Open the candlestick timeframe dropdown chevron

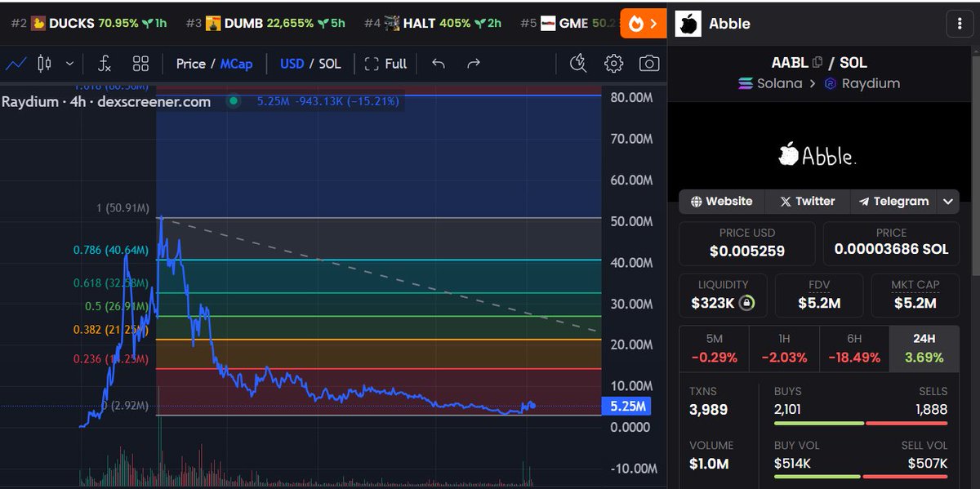[69, 62]
